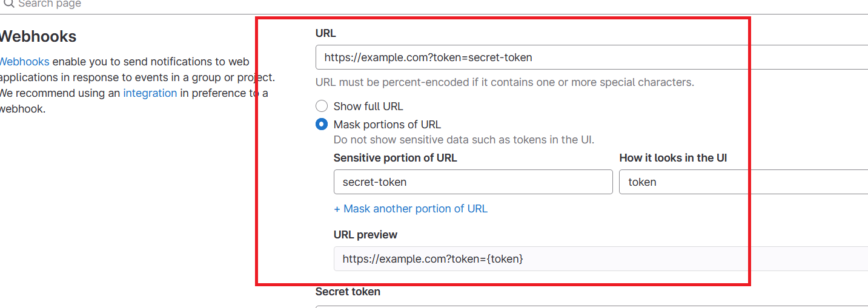Click the Secret token label
Viewport: 868px width, 308px height.
pyautogui.click(x=348, y=292)
